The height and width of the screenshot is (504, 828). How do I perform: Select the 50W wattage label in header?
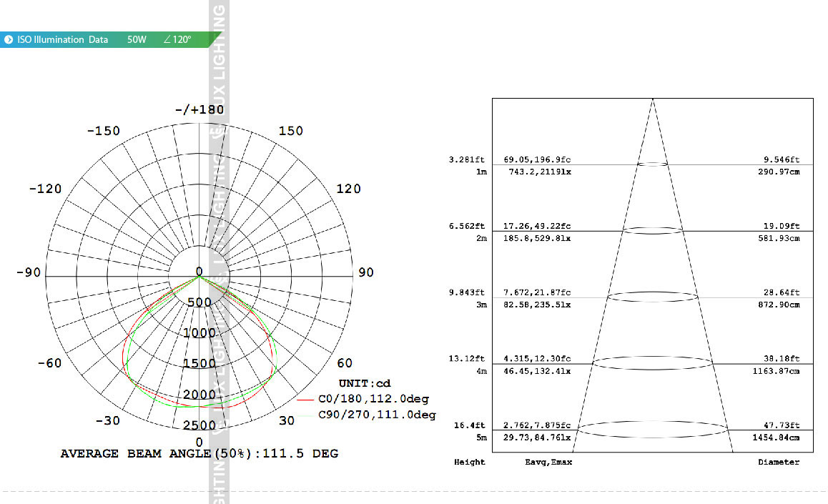137,39
